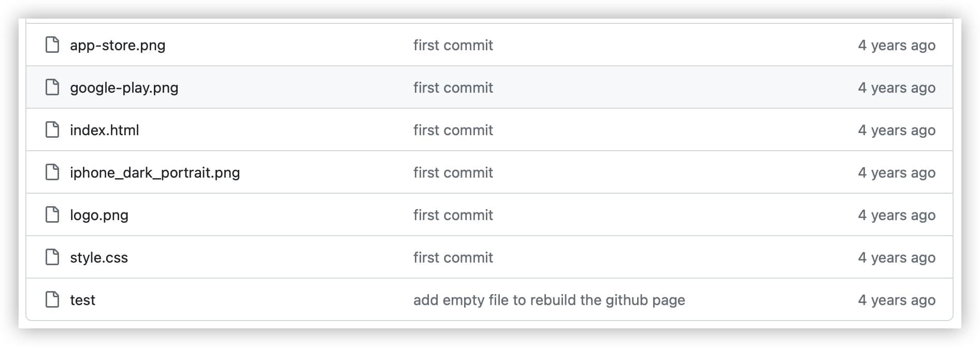Viewport: 980px width, 347px height.
Task: Open commit message for the test file
Action: click(x=549, y=300)
